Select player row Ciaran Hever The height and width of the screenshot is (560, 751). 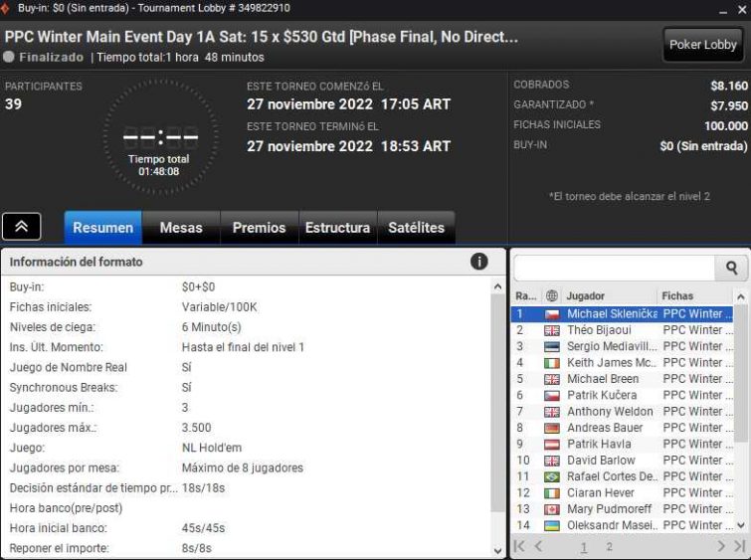coord(623,493)
